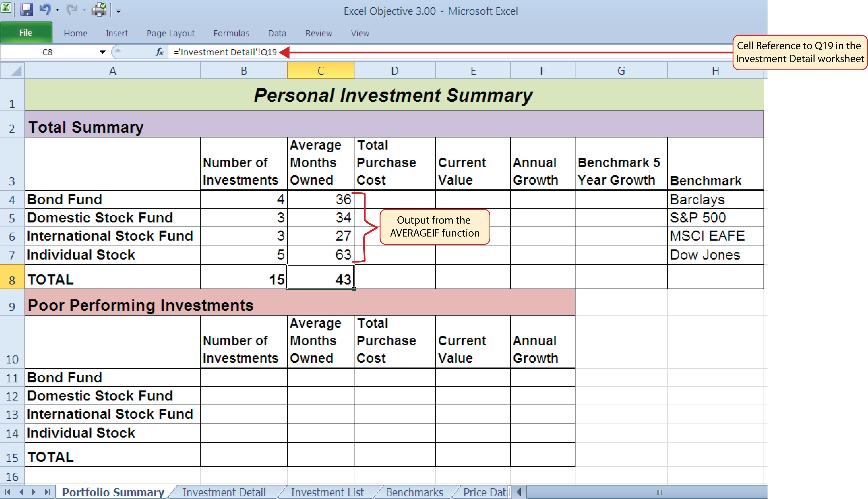Viewport: 868px width, 499px height.
Task: Select row 4 header
Action: click(x=12, y=200)
